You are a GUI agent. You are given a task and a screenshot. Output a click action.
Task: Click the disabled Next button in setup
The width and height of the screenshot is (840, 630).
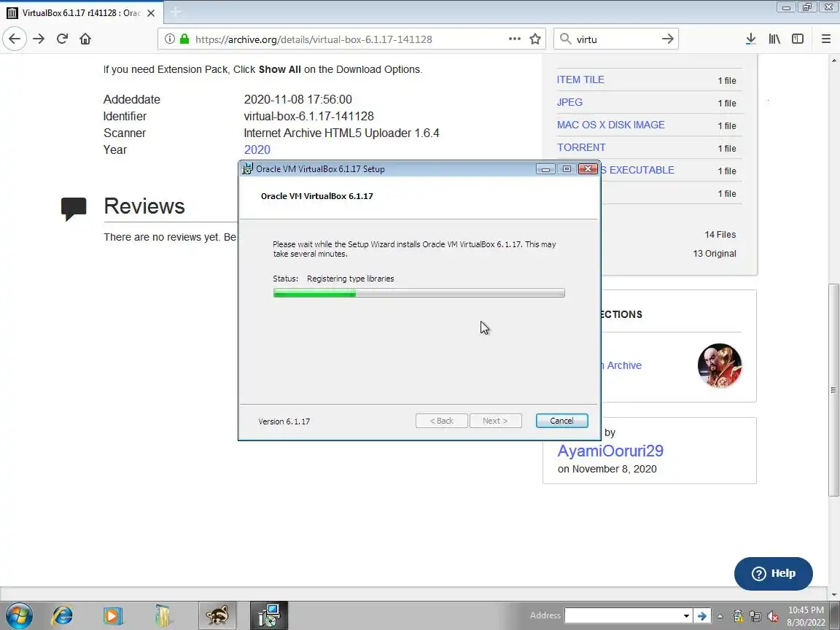[x=496, y=421]
